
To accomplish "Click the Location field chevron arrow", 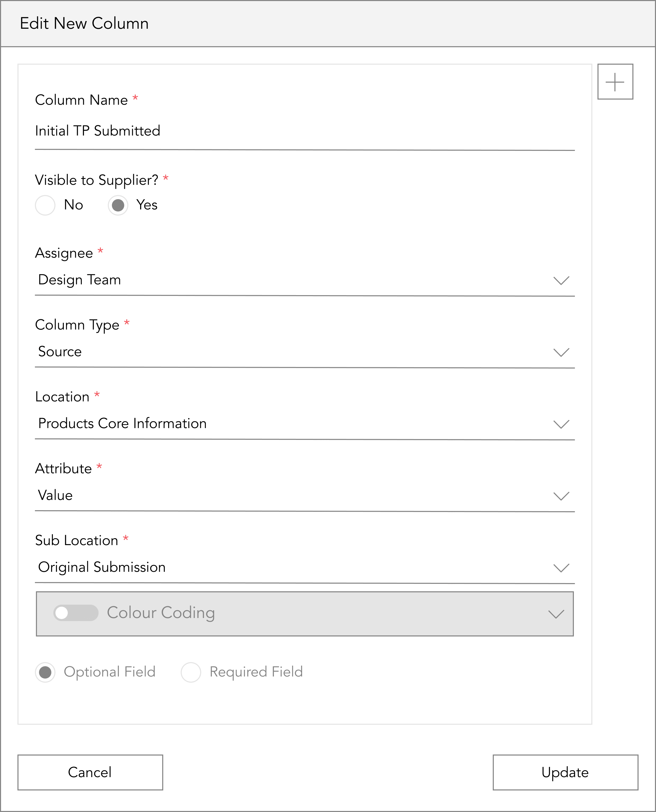I will [561, 424].
